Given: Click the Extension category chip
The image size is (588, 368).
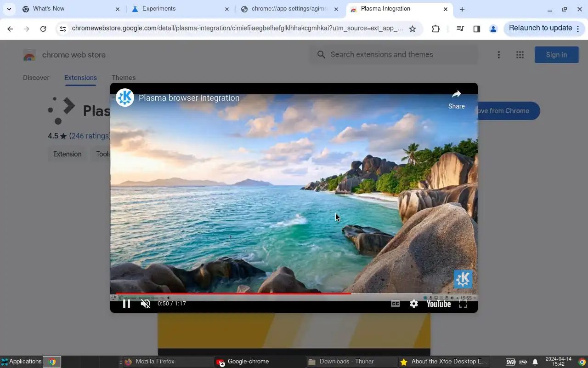Looking at the screenshot, I should click(x=67, y=154).
